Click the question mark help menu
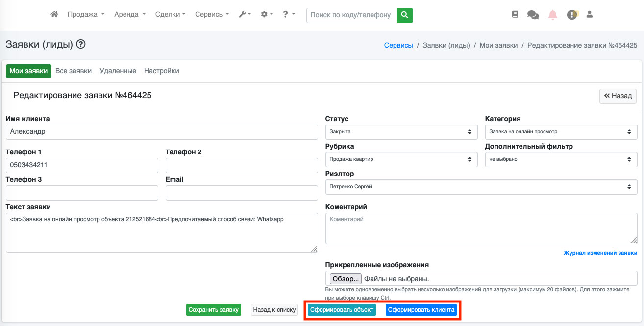 pos(289,15)
